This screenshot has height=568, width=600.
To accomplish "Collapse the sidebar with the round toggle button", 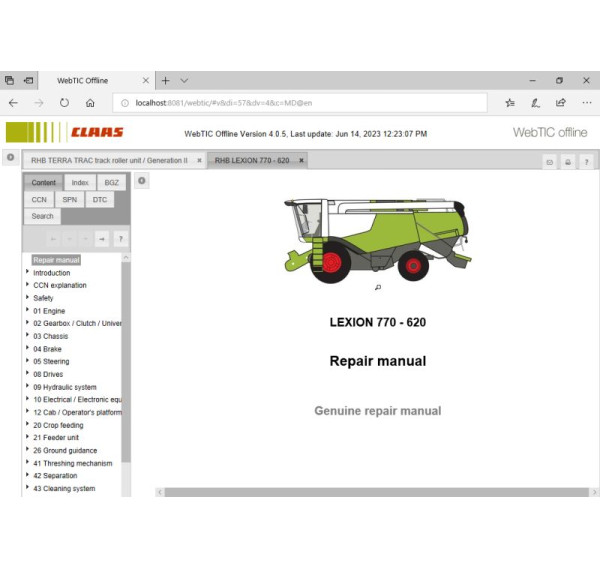I will [x=142, y=181].
